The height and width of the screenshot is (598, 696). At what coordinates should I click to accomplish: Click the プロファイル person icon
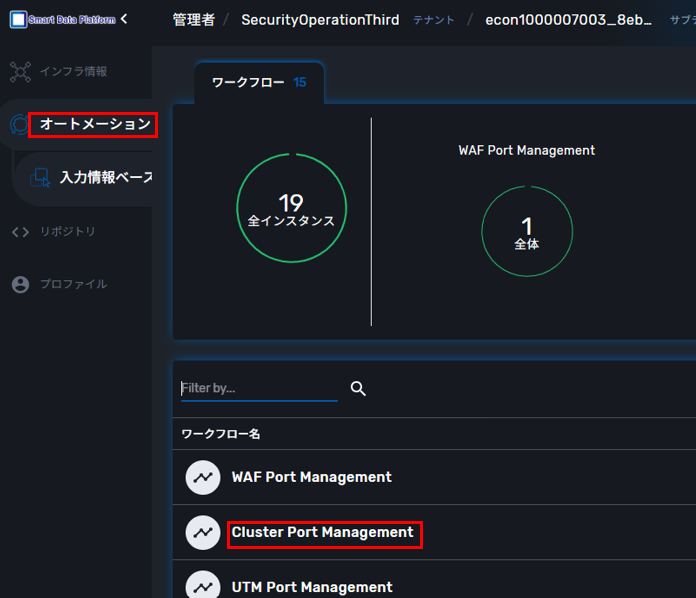click(20, 285)
